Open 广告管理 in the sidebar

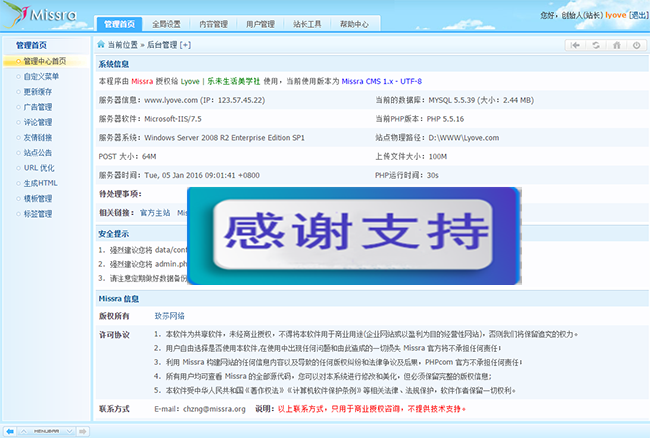click(x=38, y=107)
